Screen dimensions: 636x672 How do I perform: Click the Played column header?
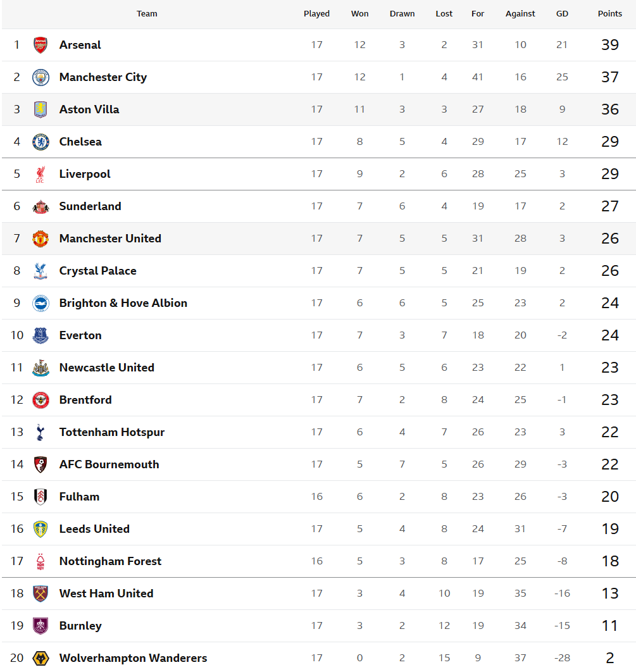pos(316,14)
